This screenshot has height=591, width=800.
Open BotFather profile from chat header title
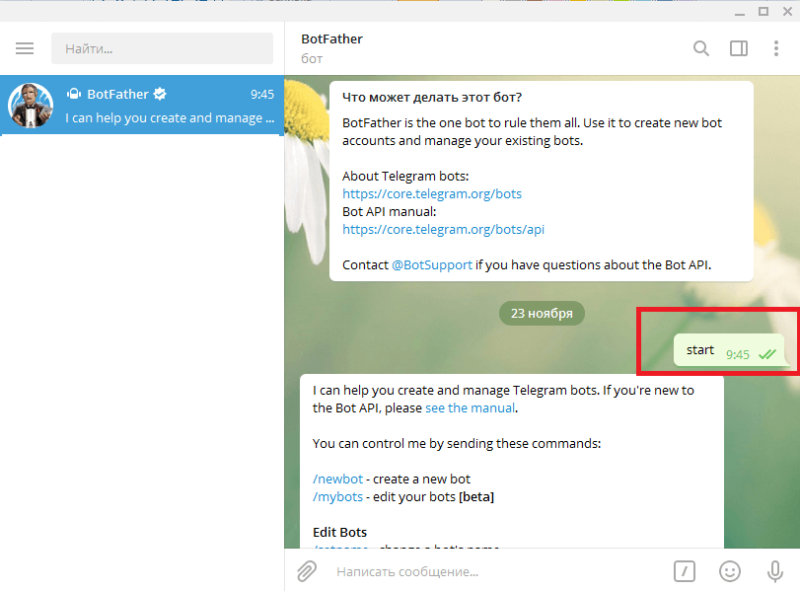click(x=332, y=39)
